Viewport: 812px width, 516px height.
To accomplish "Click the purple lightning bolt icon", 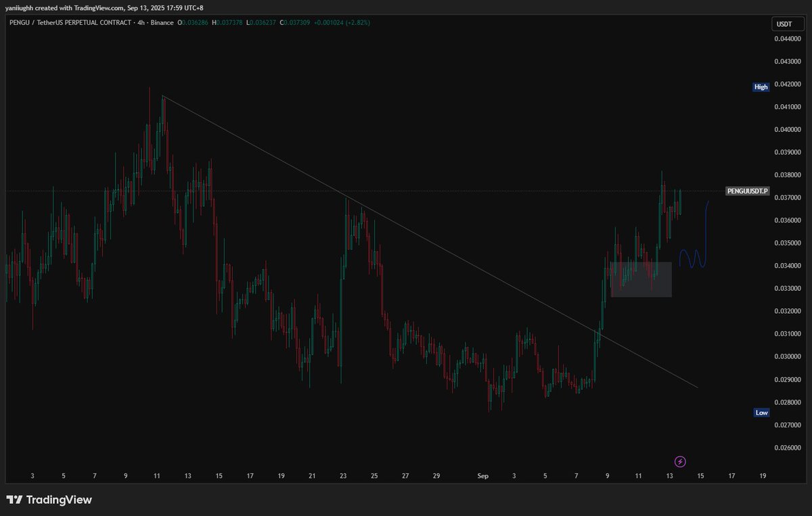I will [x=681, y=462].
